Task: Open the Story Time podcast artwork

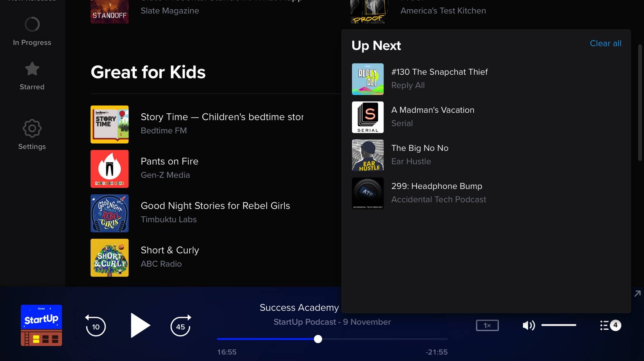Action: pos(109,124)
